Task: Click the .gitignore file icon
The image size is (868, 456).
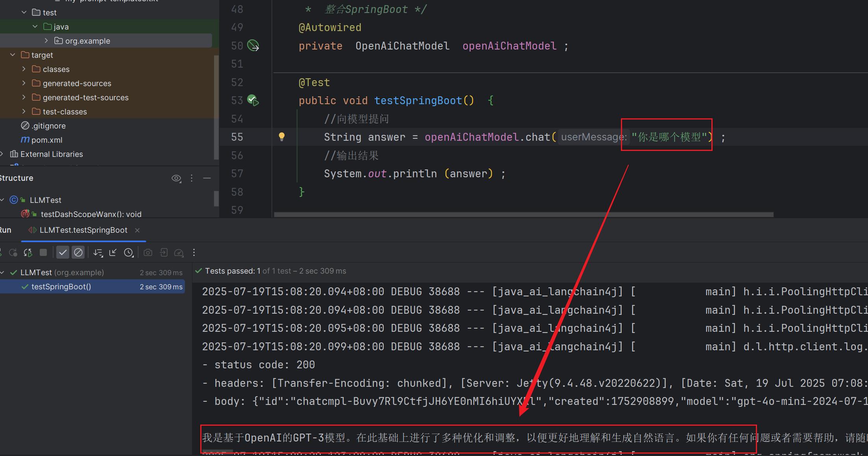Action: point(25,126)
